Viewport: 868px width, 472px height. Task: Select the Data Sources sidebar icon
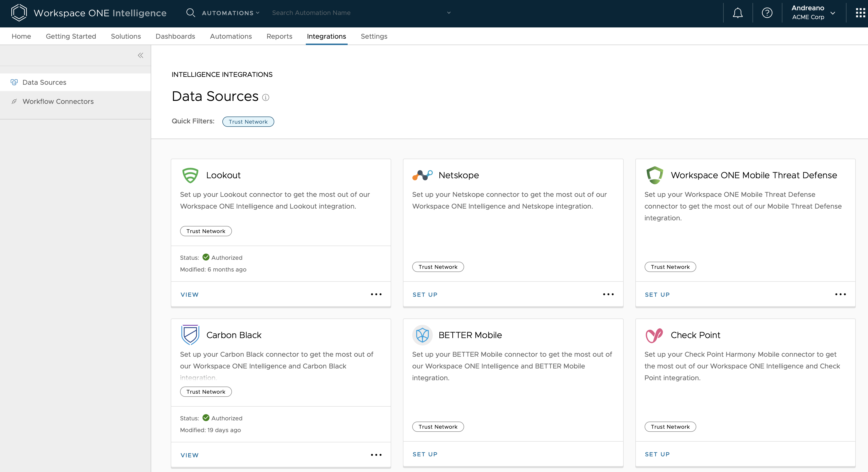click(x=14, y=82)
